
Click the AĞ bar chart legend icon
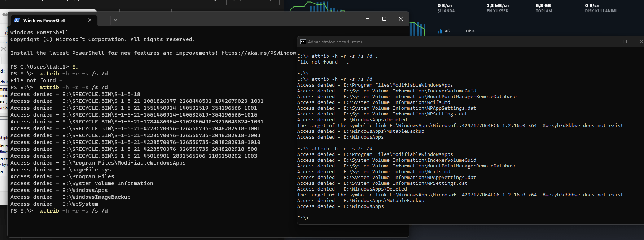click(x=440, y=31)
